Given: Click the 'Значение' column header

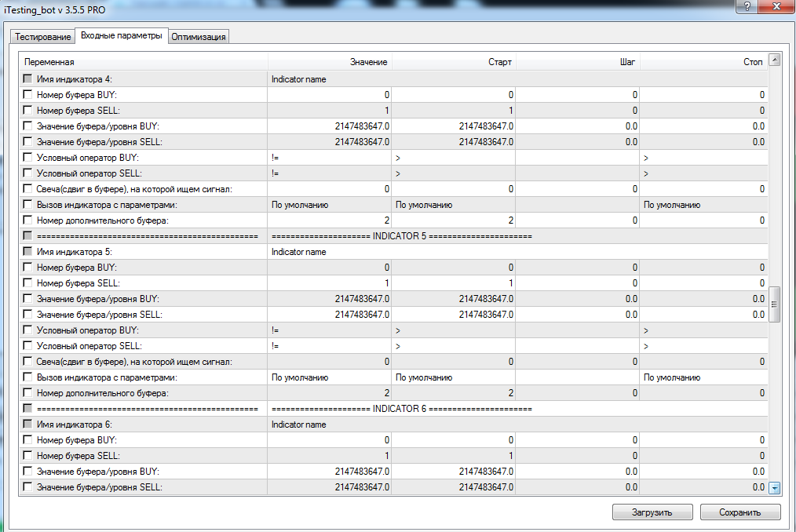Looking at the screenshot, I should 369,62.
